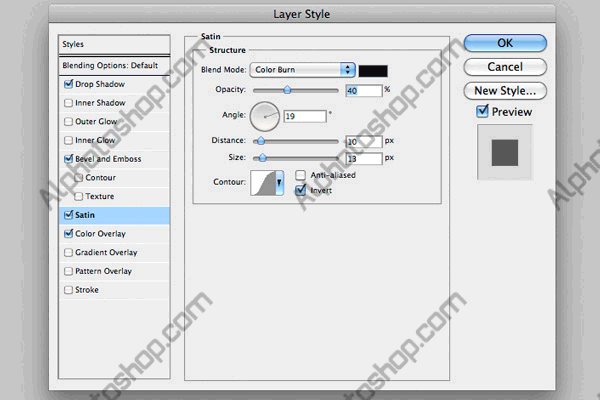
Task: Select the Styles entry in the list
Action: tap(114, 44)
